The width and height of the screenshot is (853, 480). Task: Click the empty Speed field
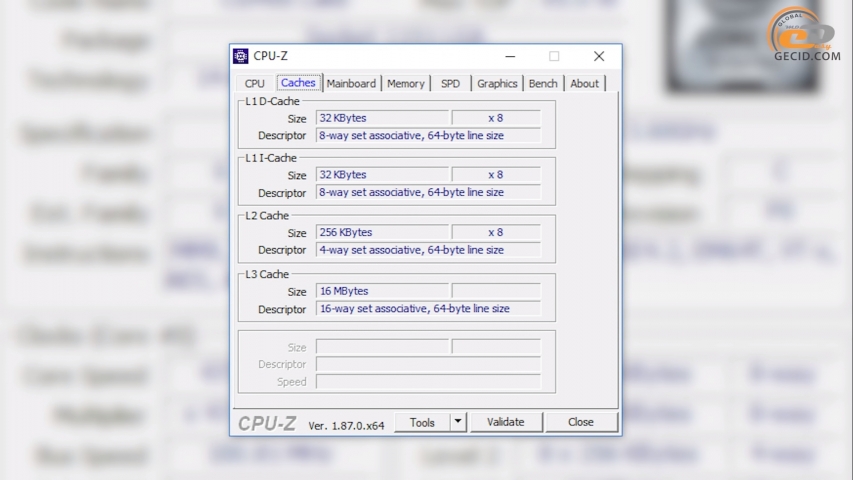click(x=428, y=381)
